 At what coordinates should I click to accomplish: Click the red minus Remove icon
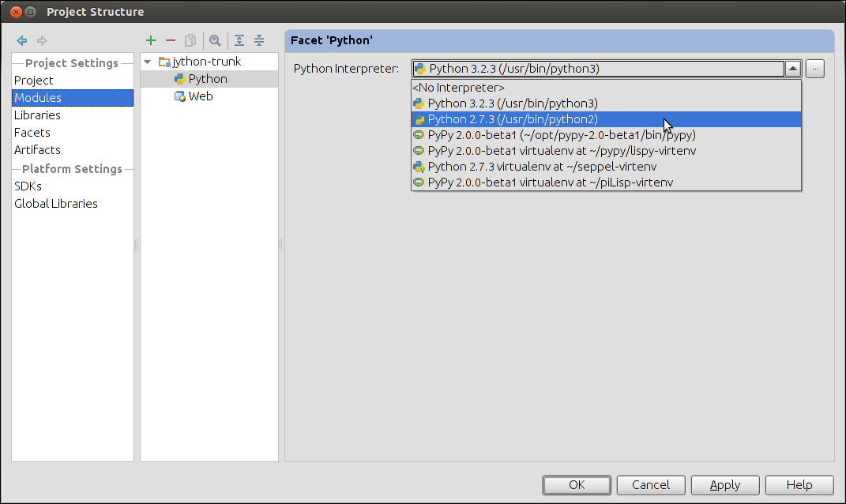click(x=170, y=40)
